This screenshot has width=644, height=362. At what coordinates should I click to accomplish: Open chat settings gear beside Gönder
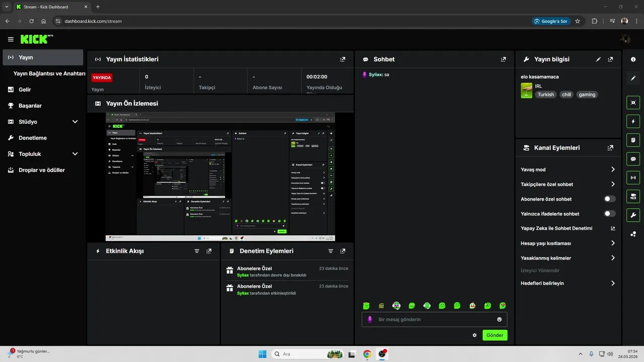[474, 335]
